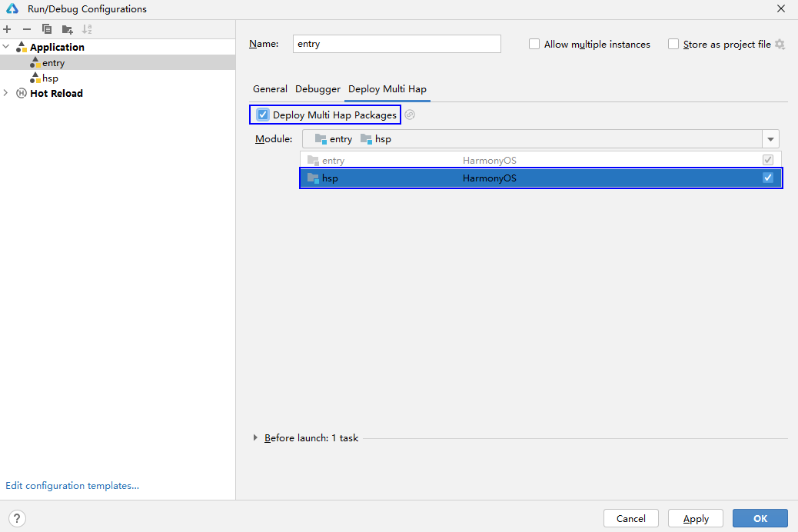Check Store as project file
The image size is (798, 532).
tap(673, 44)
